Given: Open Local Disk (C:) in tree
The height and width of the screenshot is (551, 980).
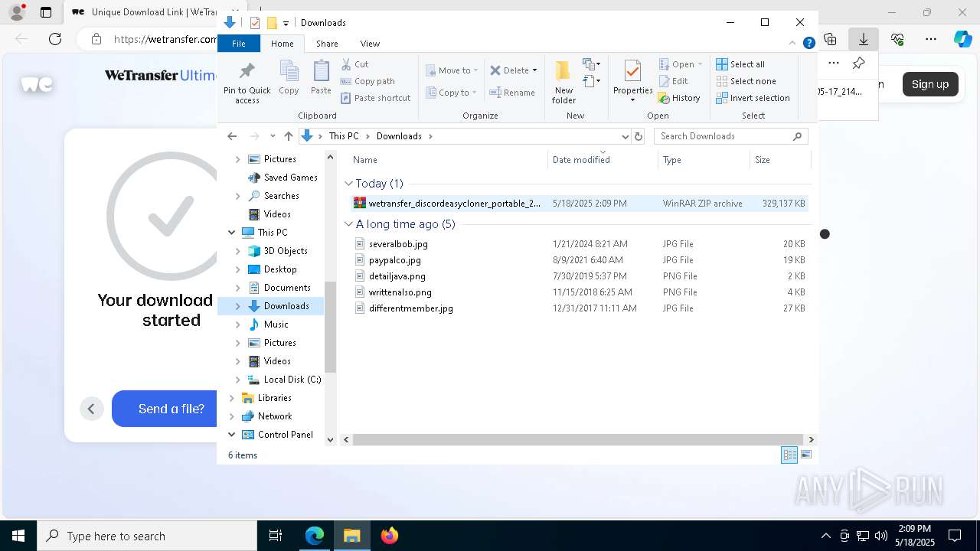Looking at the screenshot, I should click(x=292, y=380).
